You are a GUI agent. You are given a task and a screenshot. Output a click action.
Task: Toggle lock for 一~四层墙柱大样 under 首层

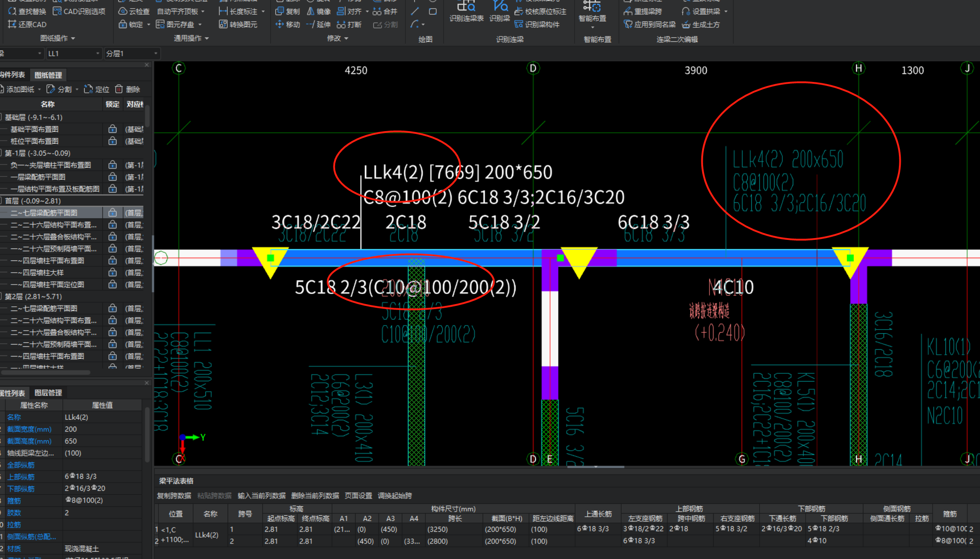112,272
